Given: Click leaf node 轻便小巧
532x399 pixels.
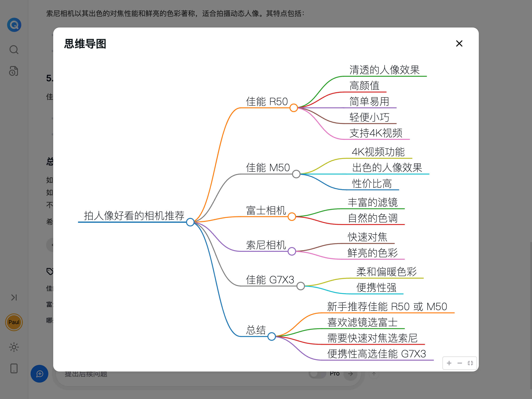Looking at the screenshot, I should [x=369, y=117].
